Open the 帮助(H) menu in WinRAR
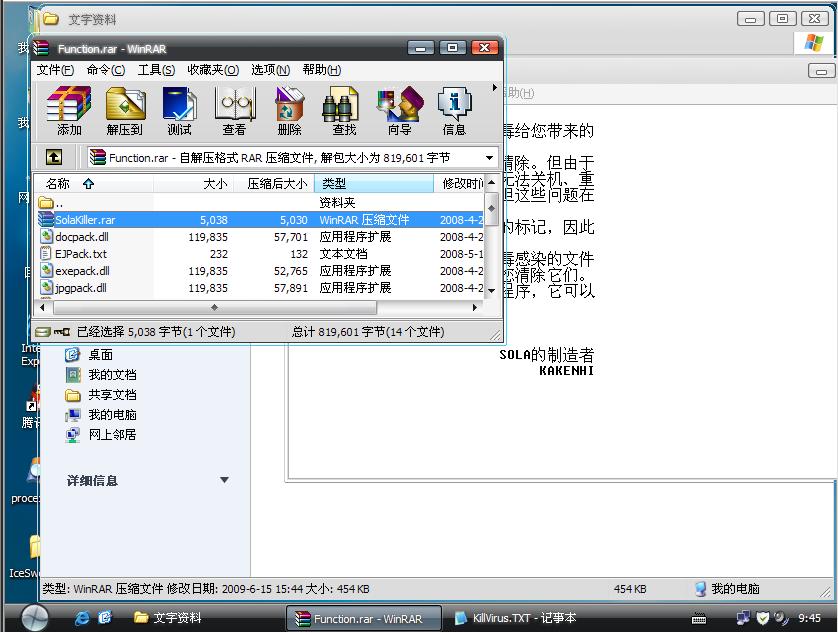The width and height of the screenshot is (838, 632). click(321, 70)
